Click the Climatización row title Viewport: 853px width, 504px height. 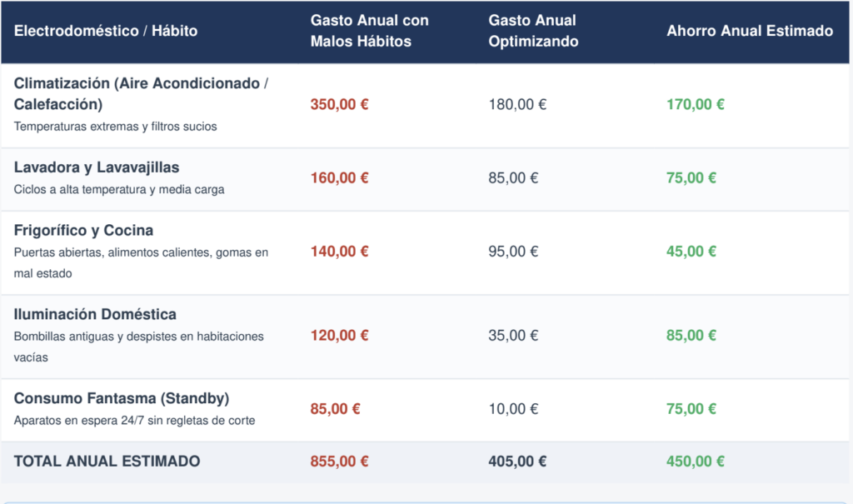[141, 93]
